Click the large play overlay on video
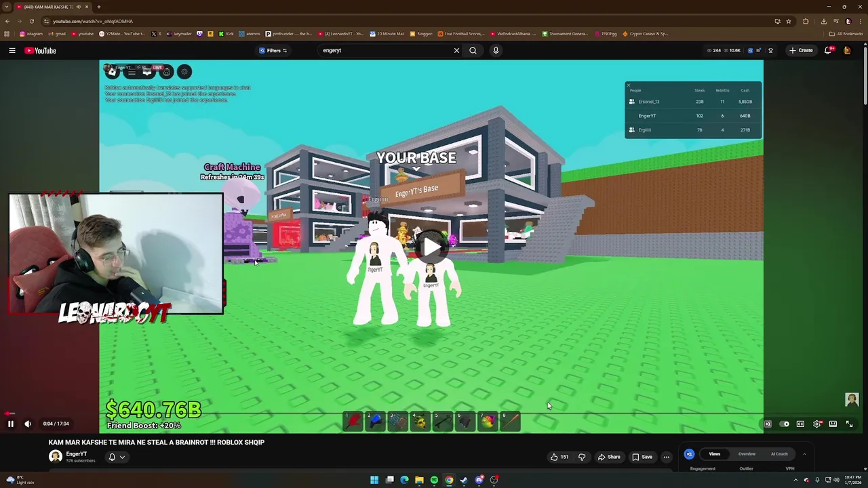Screen dimensions: 868x488 tap(431, 247)
